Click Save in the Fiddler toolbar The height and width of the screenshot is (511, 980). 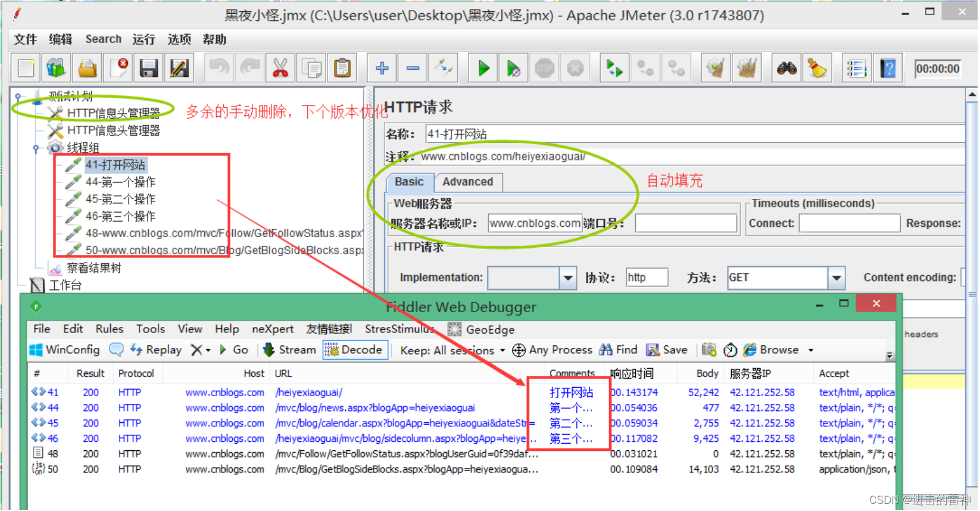tap(667, 350)
